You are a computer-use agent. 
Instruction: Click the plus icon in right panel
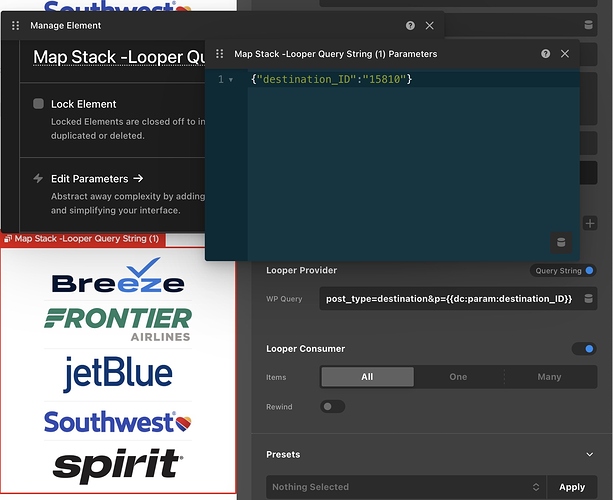(x=589, y=224)
